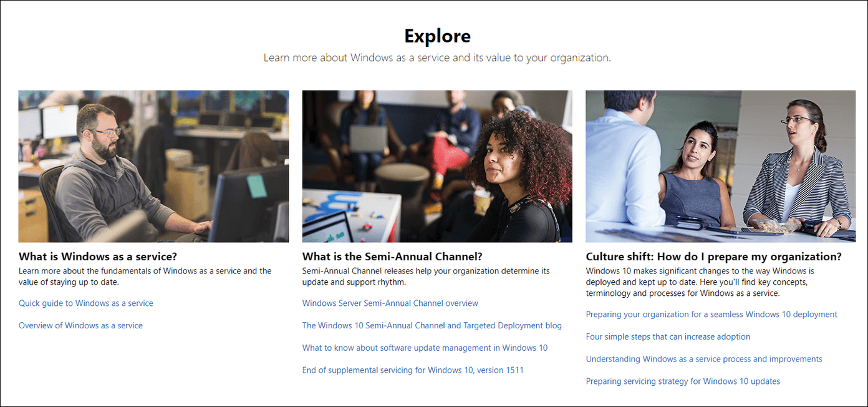Click the paragraph about fundamentals of Windows as a service

tap(145, 277)
